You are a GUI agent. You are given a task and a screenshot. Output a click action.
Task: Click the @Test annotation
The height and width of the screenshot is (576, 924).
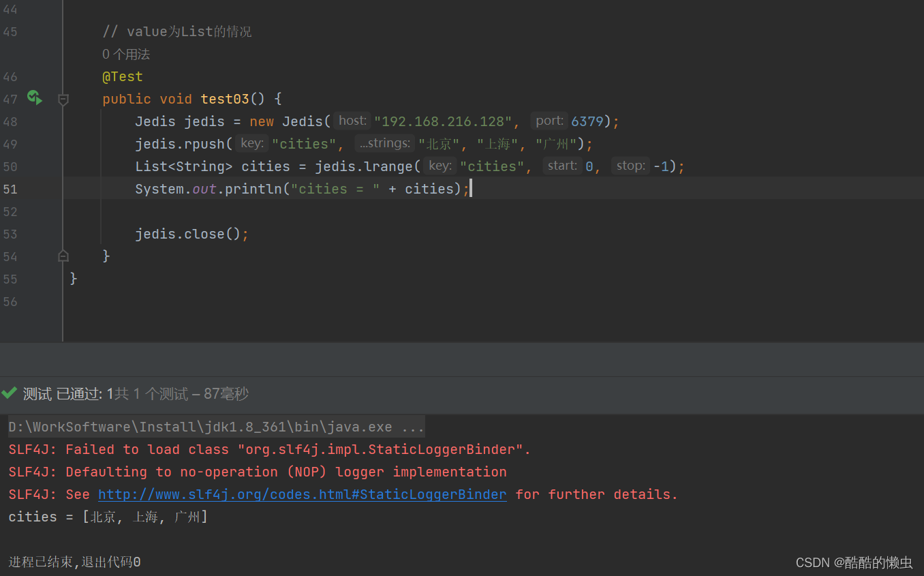[x=123, y=76]
